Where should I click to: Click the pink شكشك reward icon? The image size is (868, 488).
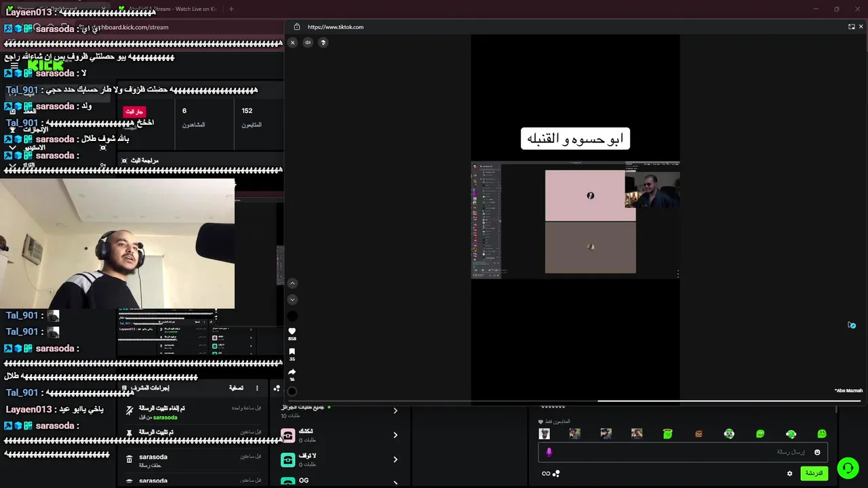[288, 435]
